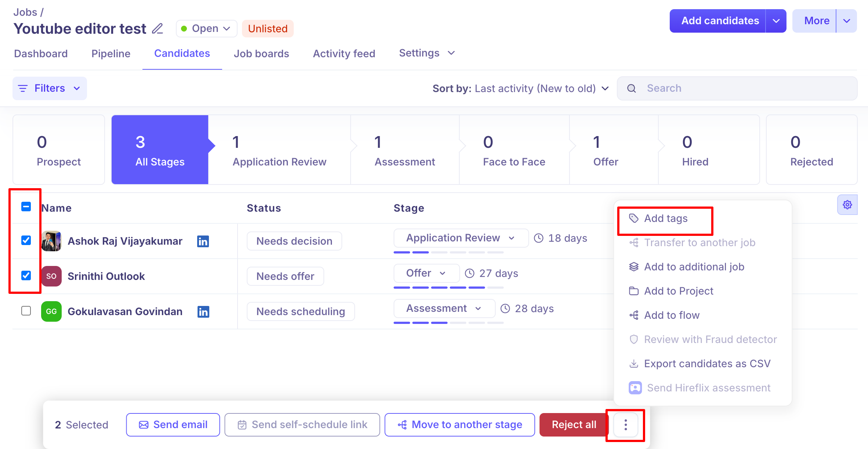Click folder icon beside Add to Project
This screenshot has height=449, width=868.
[634, 291]
